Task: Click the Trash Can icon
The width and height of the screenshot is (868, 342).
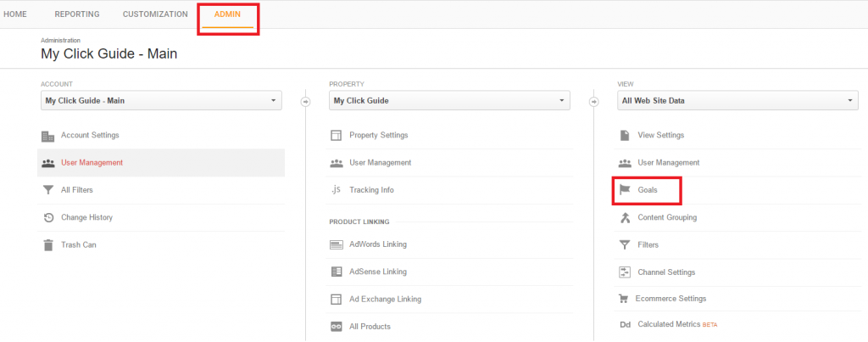Action: click(x=48, y=245)
